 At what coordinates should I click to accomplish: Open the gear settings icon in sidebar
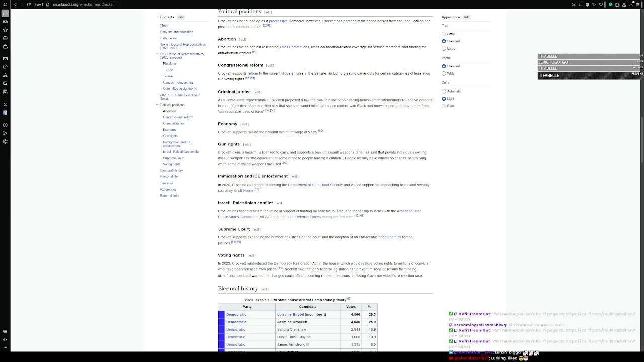(5, 141)
